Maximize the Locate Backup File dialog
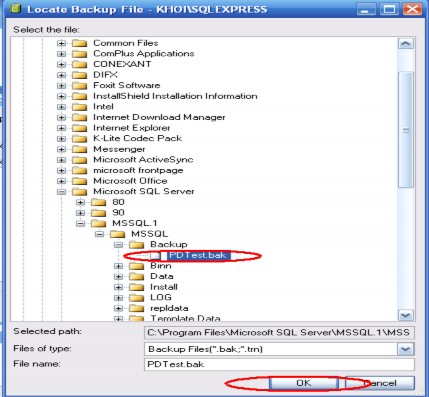 [390, 9]
